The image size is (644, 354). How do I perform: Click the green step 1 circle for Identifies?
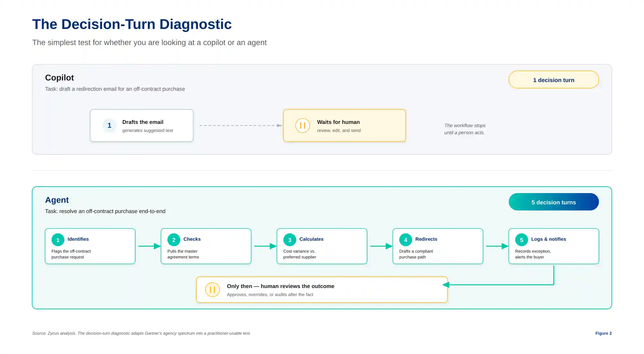(58, 240)
